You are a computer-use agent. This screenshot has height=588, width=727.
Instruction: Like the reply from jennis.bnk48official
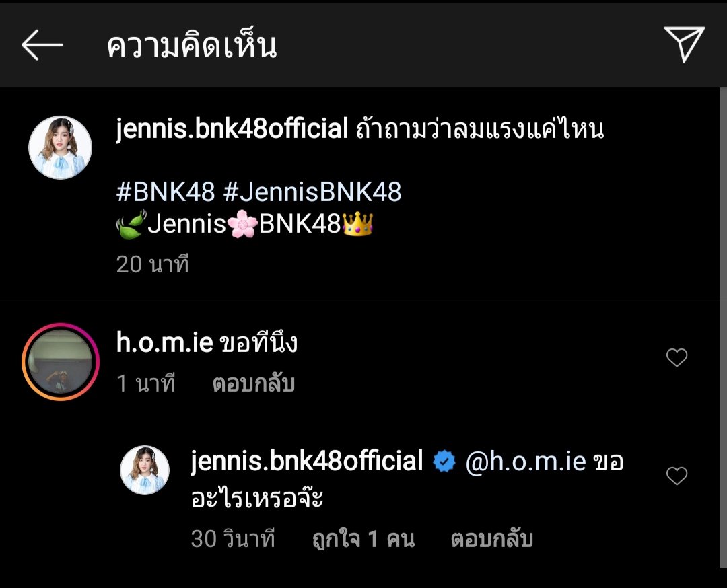click(677, 476)
